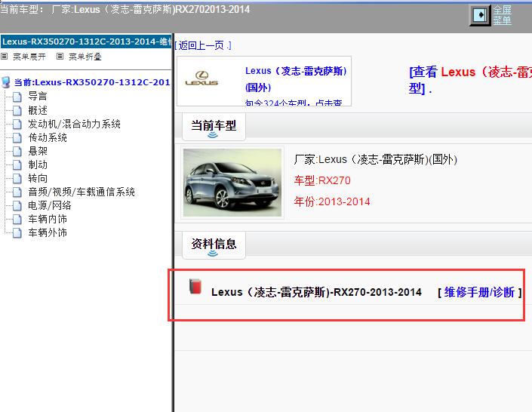
Task: Open the 车辆外饰 section
Action: point(48,232)
